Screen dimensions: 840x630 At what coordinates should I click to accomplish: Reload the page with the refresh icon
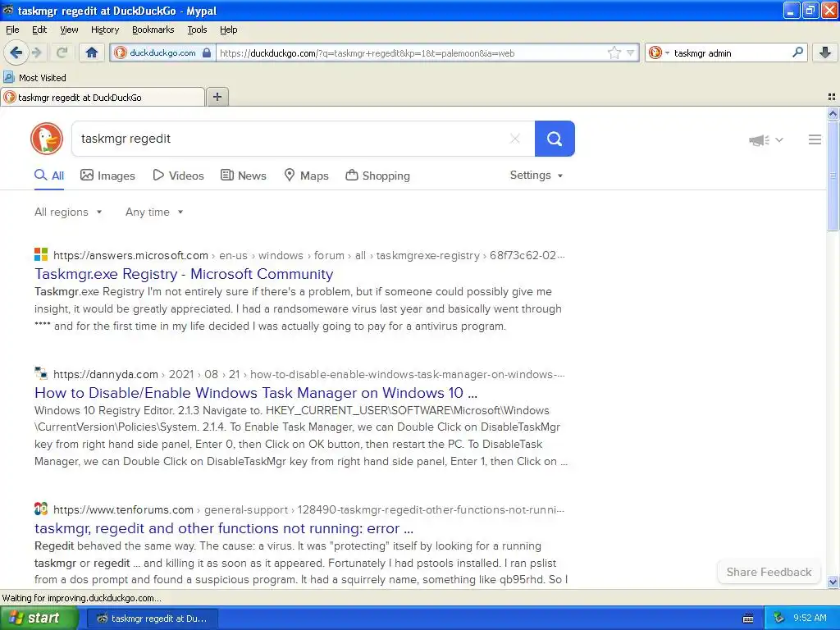(x=62, y=52)
